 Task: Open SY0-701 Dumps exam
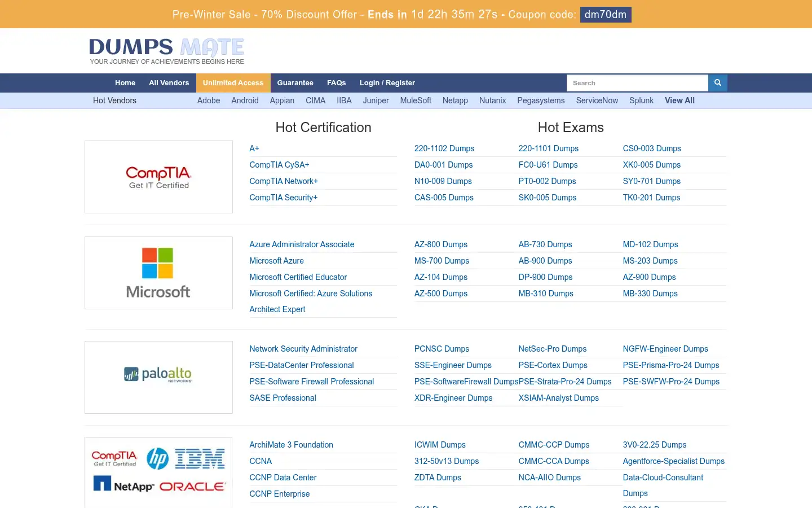tap(652, 181)
